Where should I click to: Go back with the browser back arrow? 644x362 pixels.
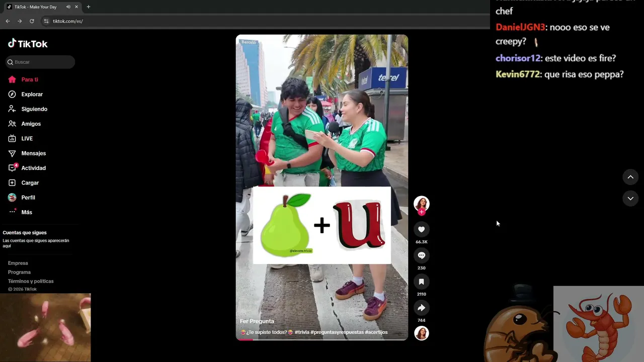coord(8,21)
